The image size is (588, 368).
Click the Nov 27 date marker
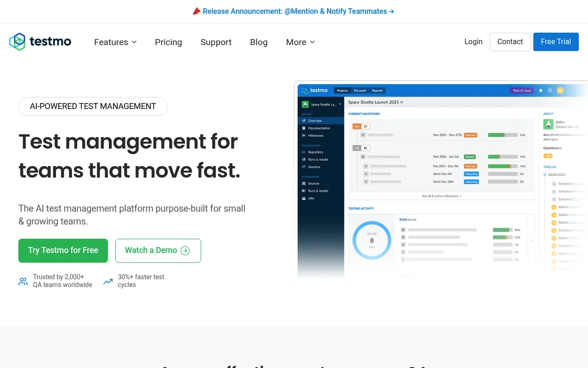coord(361,126)
